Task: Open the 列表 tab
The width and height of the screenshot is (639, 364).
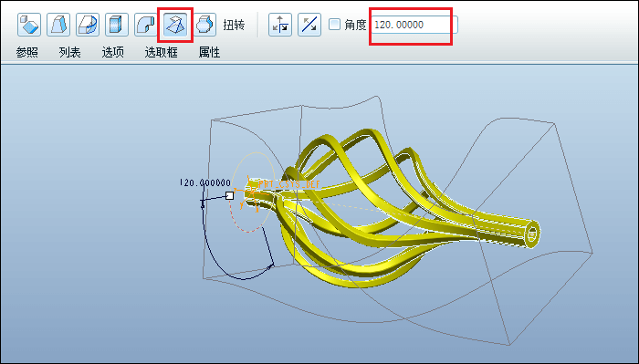Action: click(69, 52)
